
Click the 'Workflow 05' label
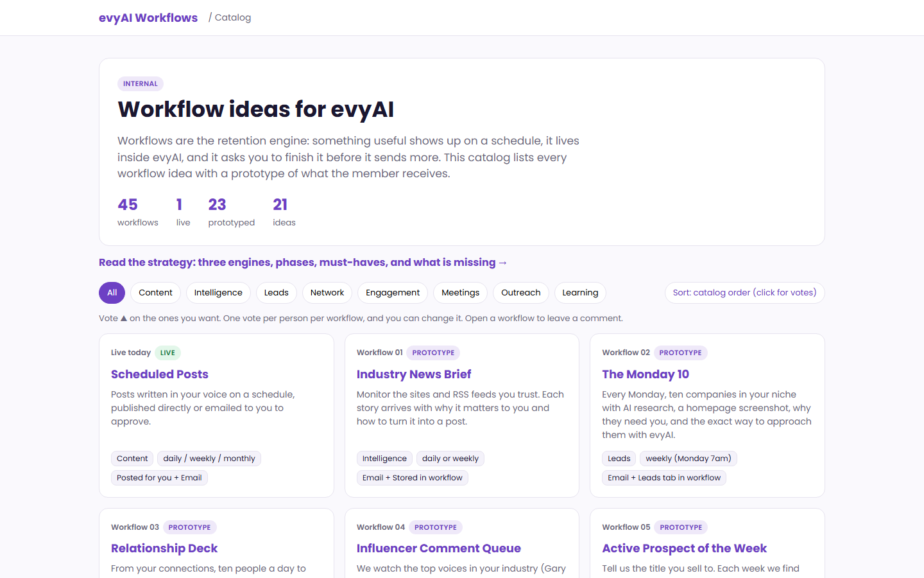point(626,527)
